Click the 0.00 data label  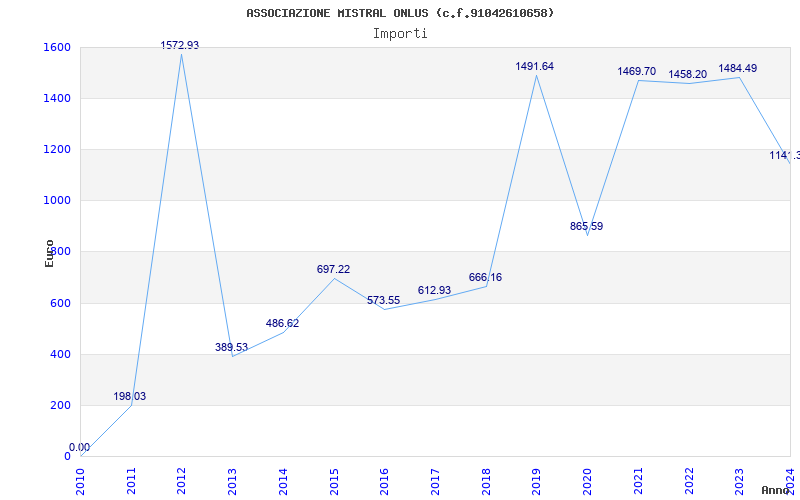pos(80,447)
